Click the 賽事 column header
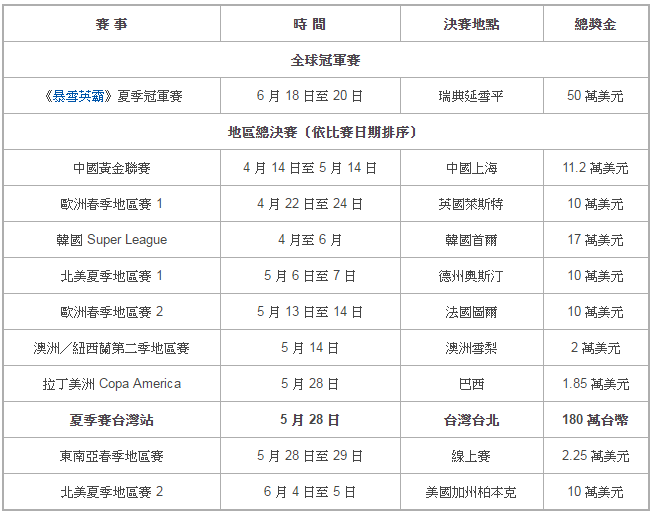Image resolution: width=654 pixels, height=513 pixels. pyautogui.click(x=111, y=24)
